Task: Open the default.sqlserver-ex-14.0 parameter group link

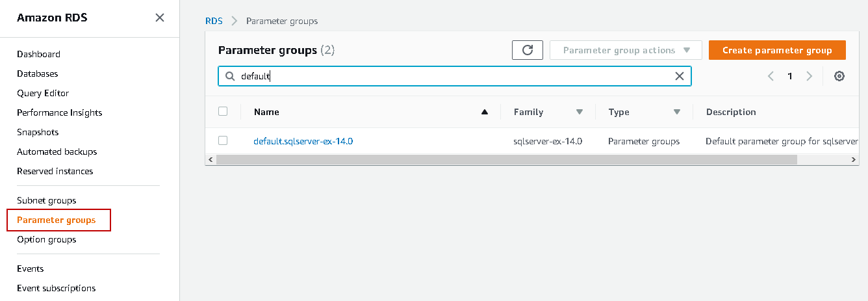Action: point(303,140)
